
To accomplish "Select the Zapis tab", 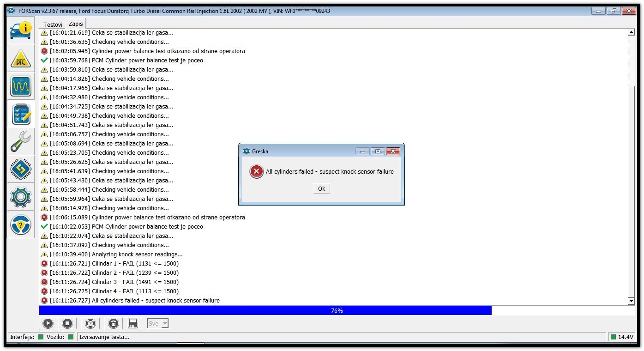I will click(76, 24).
